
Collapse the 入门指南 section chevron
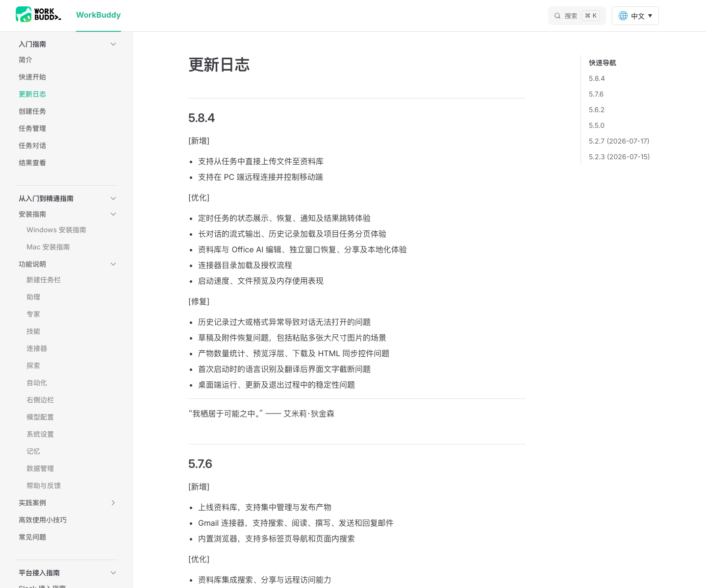113,44
